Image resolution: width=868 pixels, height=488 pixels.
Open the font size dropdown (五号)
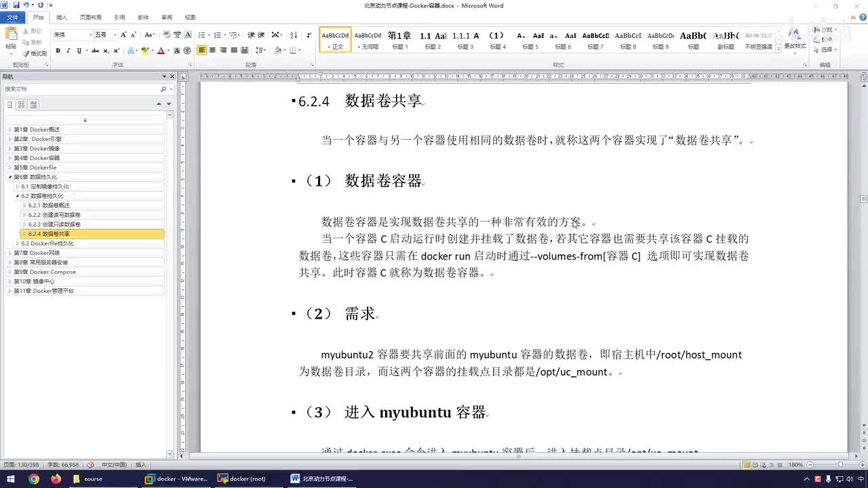point(115,35)
